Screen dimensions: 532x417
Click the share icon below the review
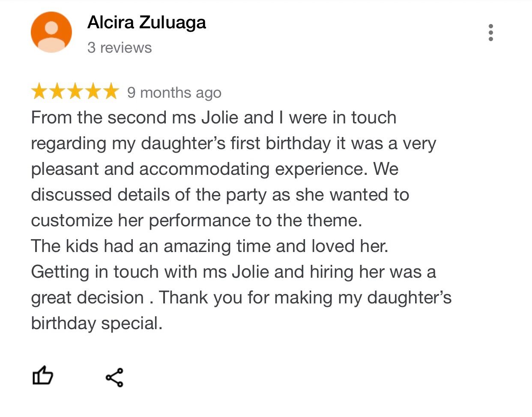114,378
